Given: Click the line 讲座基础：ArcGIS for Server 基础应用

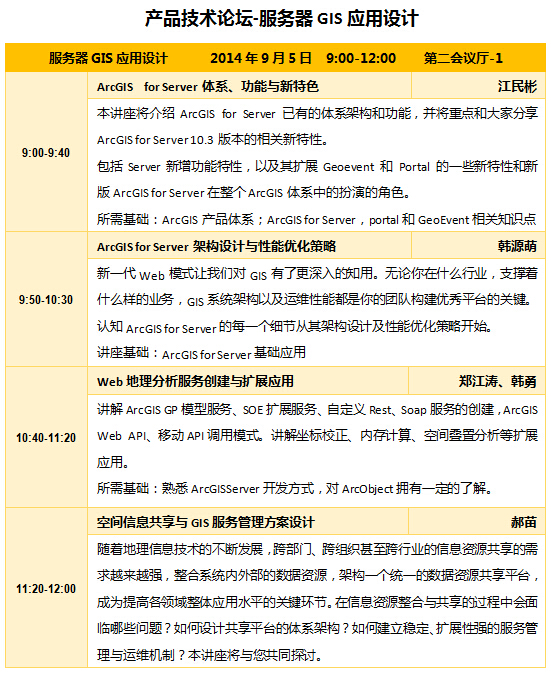Looking at the screenshot, I should click(201, 353).
